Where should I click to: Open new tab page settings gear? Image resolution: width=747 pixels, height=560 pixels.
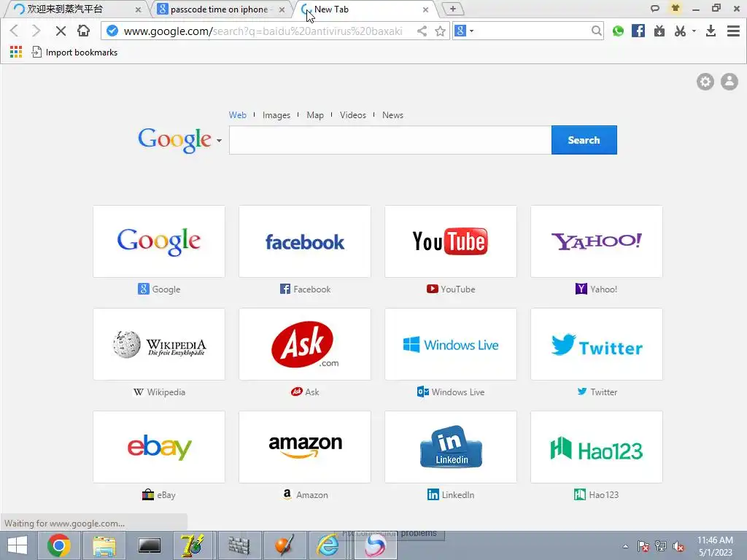[x=705, y=82]
